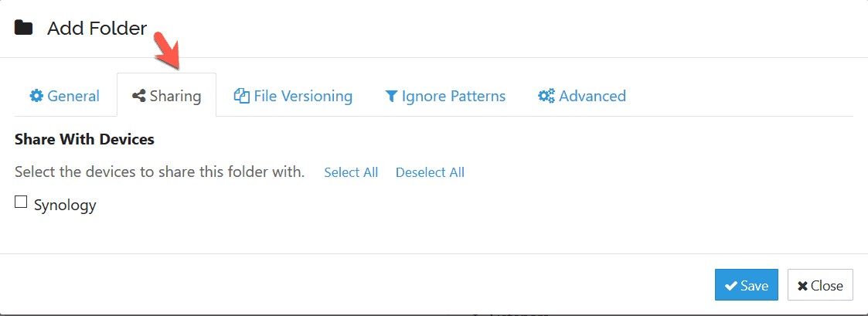Show the Advanced tab settings
Viewport: 868px width, 316px height.
(x=592, y=97)
